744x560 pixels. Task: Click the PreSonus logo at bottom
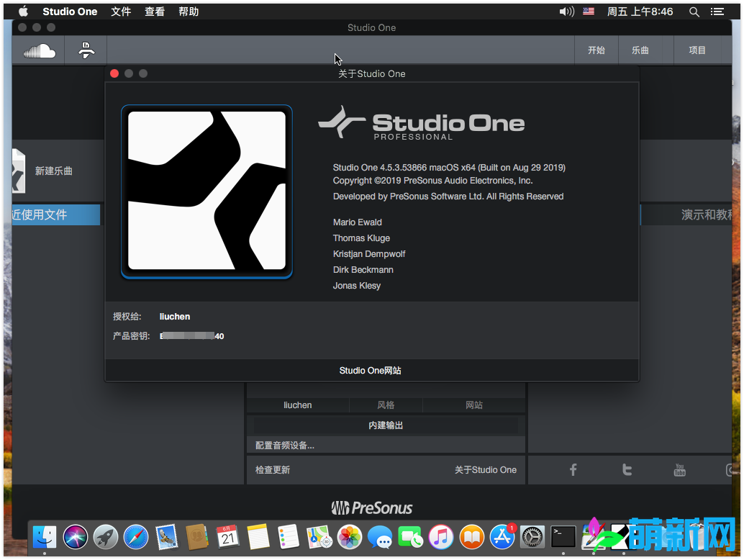pyautogui.click(x=371, y=508)
